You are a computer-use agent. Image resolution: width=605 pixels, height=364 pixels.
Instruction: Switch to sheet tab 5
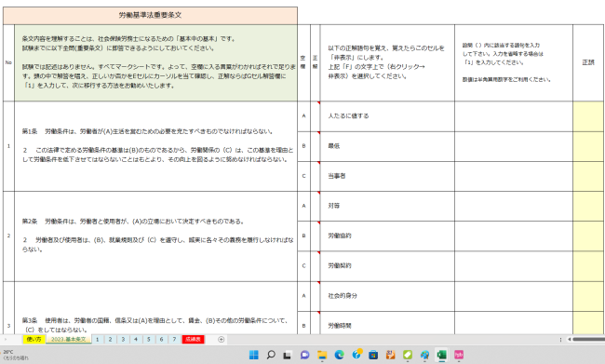[149, 339]
